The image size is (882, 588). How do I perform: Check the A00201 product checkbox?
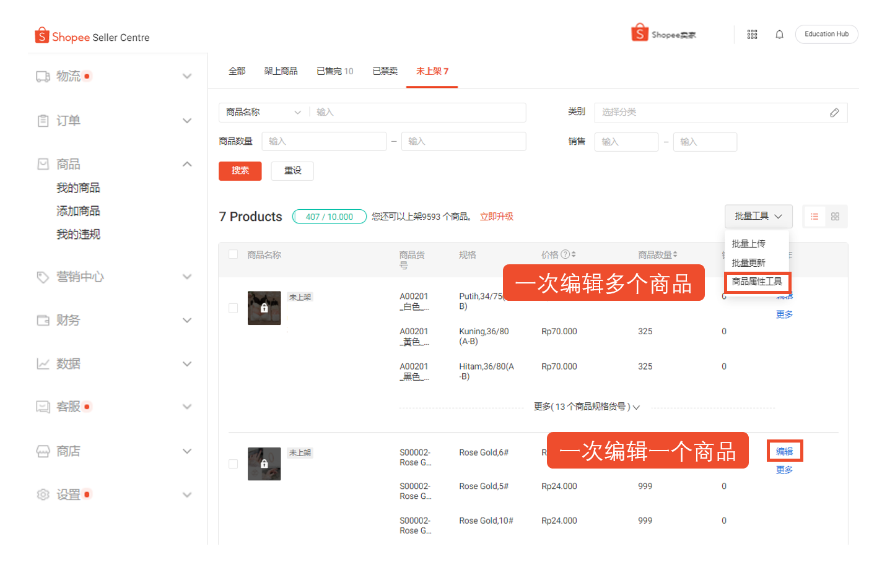(x=234, y=308)
